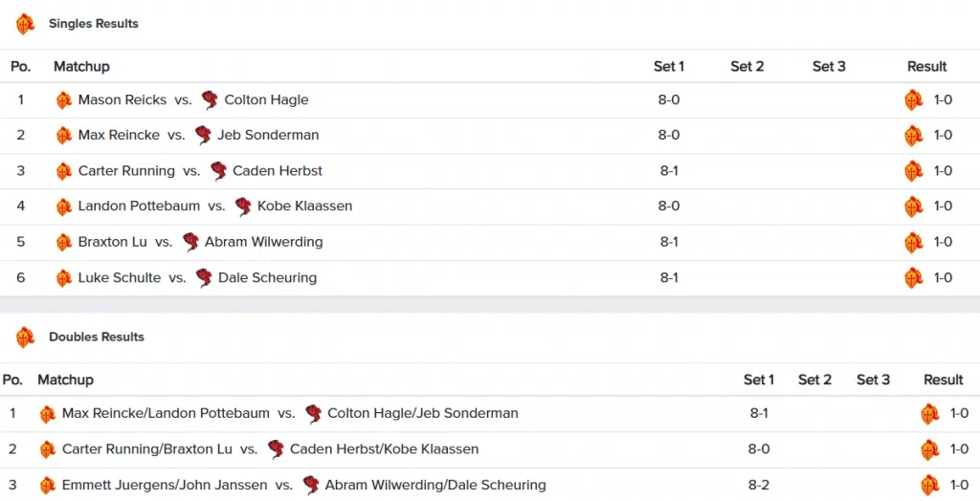Click the opponent logo beside Colton Hagle
This screenshot has height=501, width=980.
click(210, 100)
